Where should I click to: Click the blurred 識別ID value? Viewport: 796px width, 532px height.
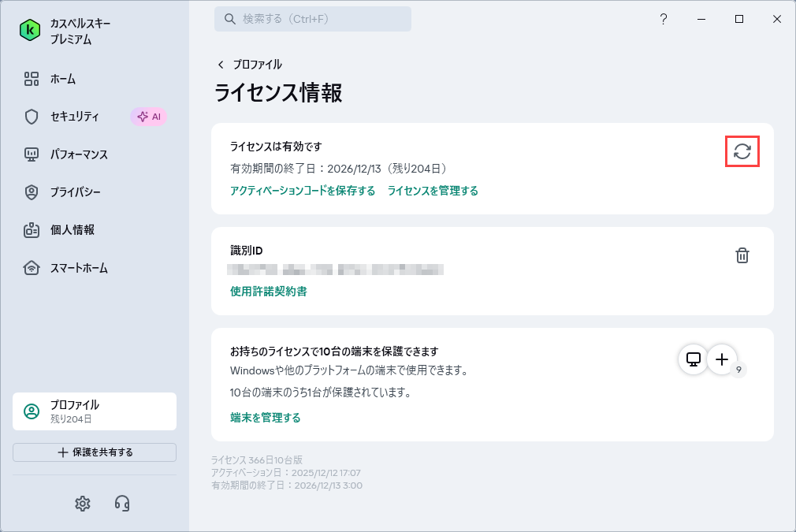tap(336, 270)
